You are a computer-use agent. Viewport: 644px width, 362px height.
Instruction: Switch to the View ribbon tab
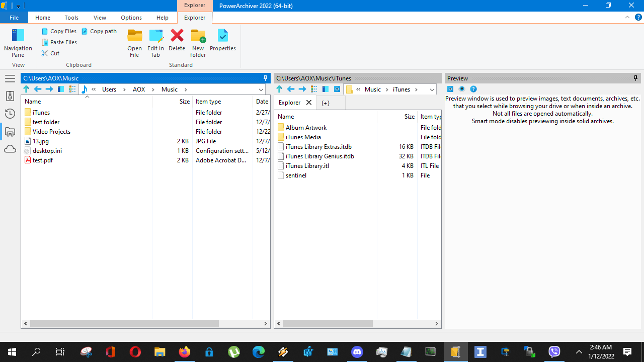(100, 18)
